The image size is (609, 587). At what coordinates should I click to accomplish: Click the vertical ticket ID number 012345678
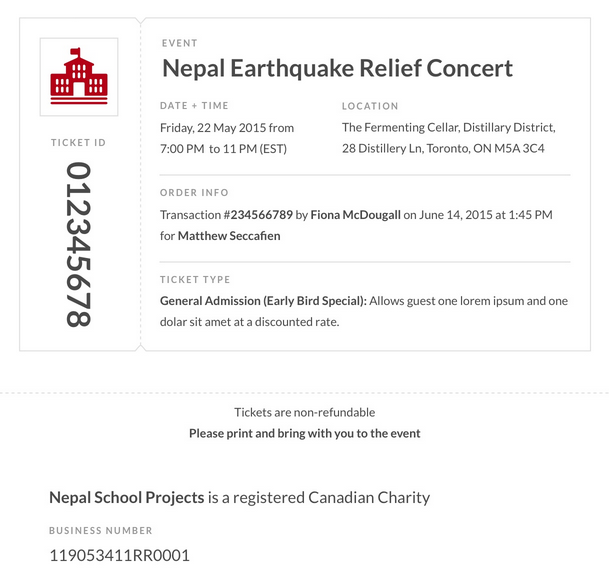(x=79, y=245)
